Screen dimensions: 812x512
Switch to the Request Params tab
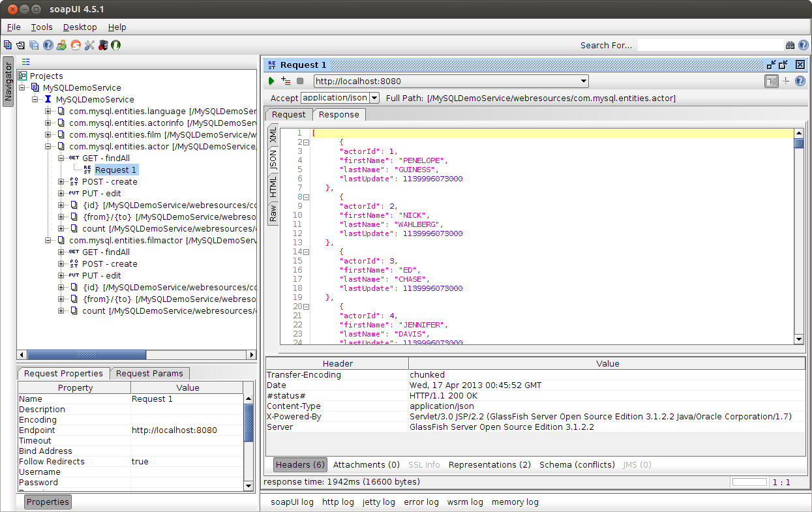pos(149,374)
